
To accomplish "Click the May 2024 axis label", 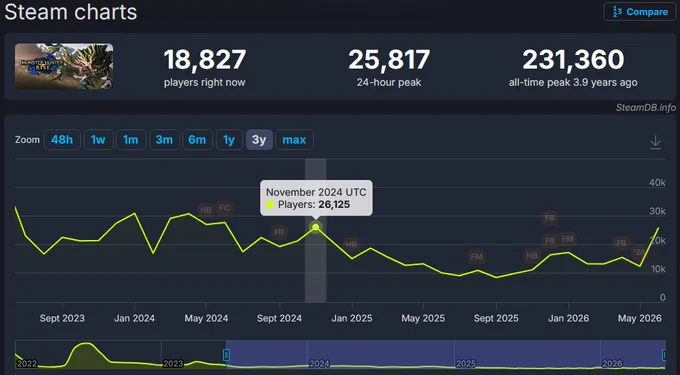I will point(206,318).
